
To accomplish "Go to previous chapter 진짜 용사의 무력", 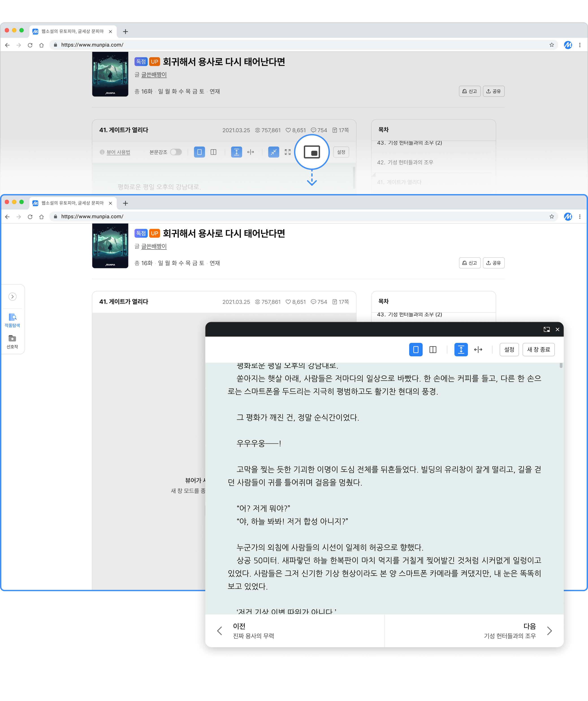I will click(295, 631).
